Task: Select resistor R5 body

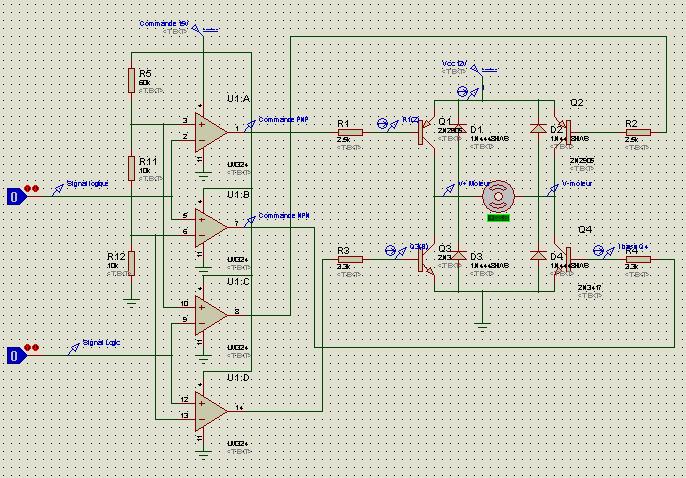Action: [x=131, y=80]
